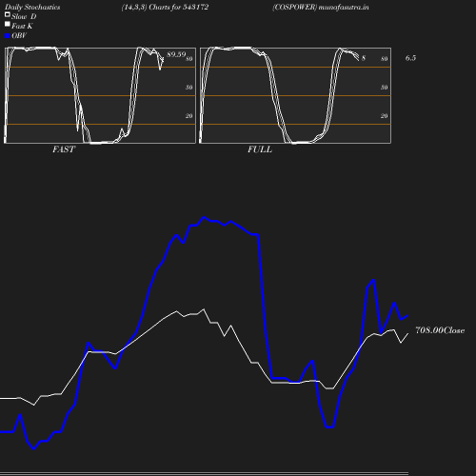Click the Fast K legend swatch
This screenshot has height=476, width=476.
(x=8, y=24)
